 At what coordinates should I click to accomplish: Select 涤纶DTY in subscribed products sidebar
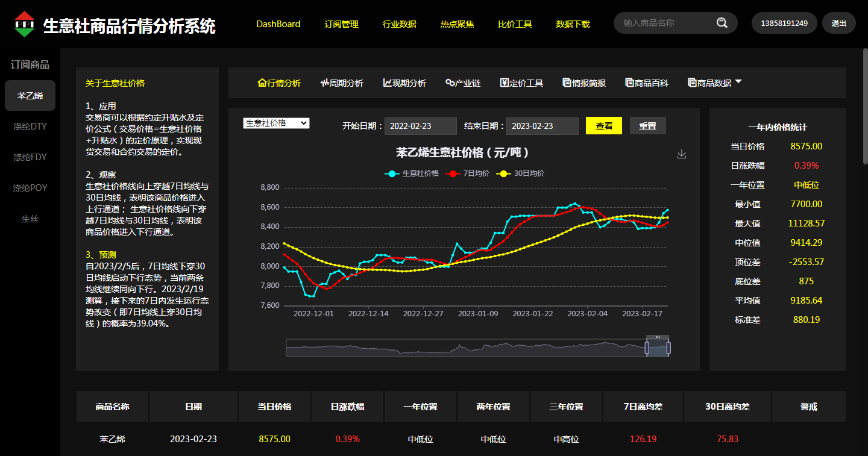tap(30, 126)
